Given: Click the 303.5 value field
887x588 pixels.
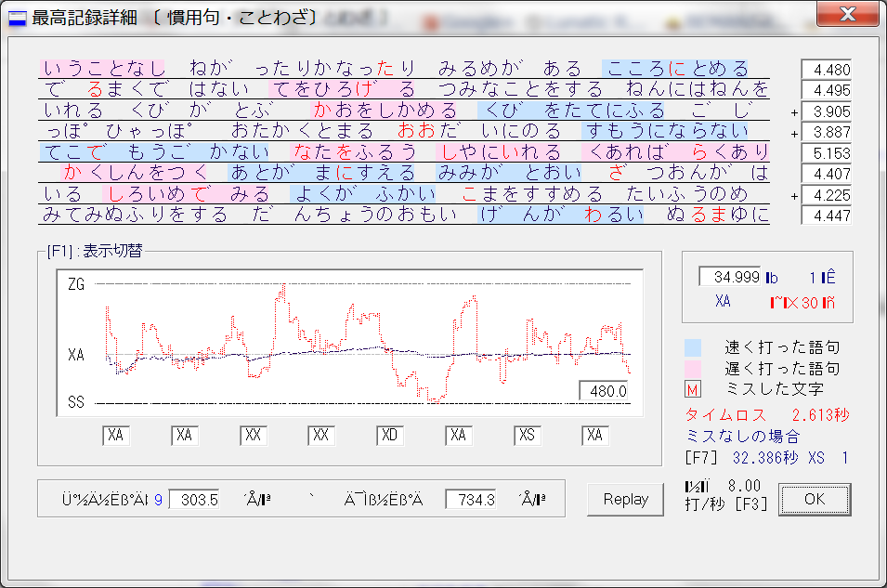Looking at the screenshot, I should pyautogui.click(x=194, y=499).
